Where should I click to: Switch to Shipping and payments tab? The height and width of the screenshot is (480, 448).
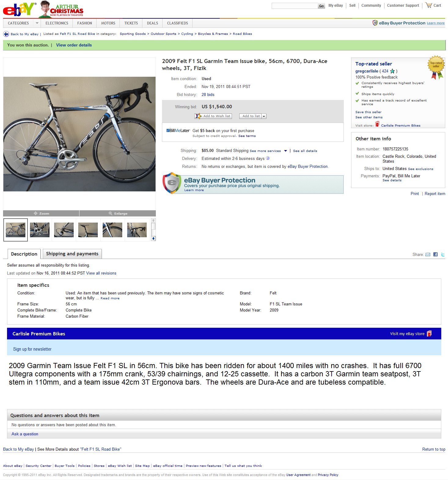tap(72, 254)
